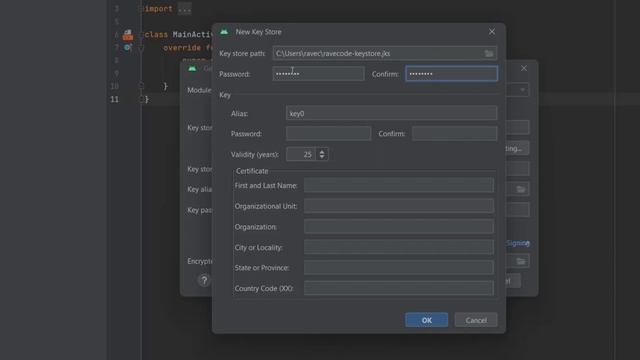The width and height of the screenshot is (640, 360).
Task: Click the City or Locality field
Action: (x=399, y=247)
